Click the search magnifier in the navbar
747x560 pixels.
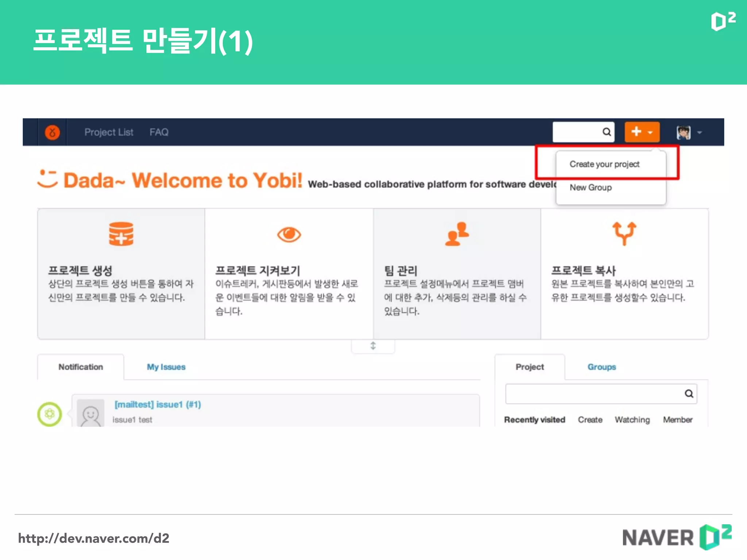point(606,132)
